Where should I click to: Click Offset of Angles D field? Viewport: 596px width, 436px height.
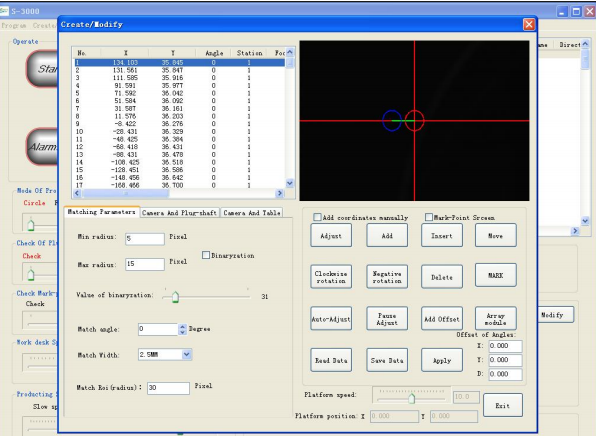click(x=505, y=374)
